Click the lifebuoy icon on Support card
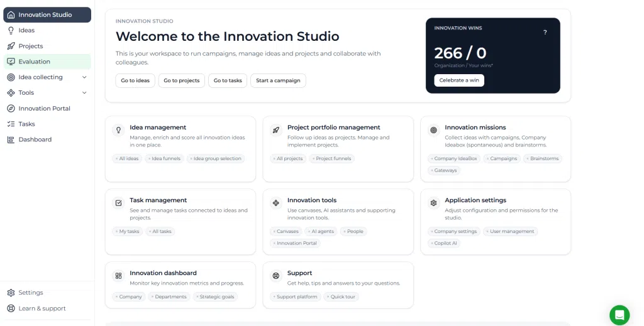 [x=276, y=276]
